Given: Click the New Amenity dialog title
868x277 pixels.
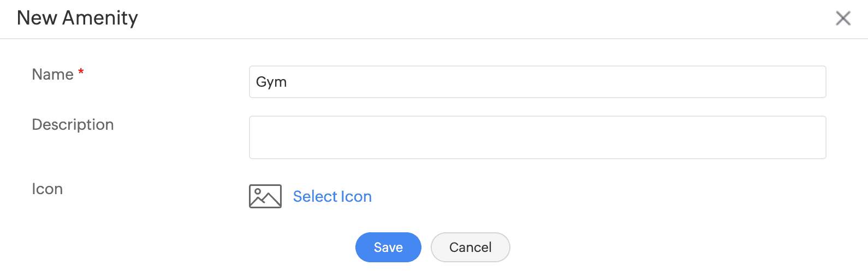Looking at the screenshot, I should pos(78,18).
